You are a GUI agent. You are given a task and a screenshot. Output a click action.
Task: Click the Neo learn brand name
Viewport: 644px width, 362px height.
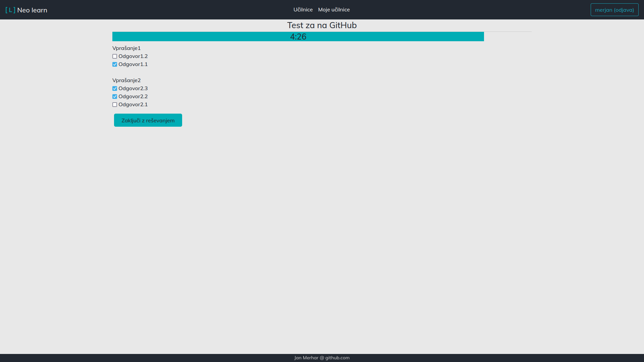point(32,10)
